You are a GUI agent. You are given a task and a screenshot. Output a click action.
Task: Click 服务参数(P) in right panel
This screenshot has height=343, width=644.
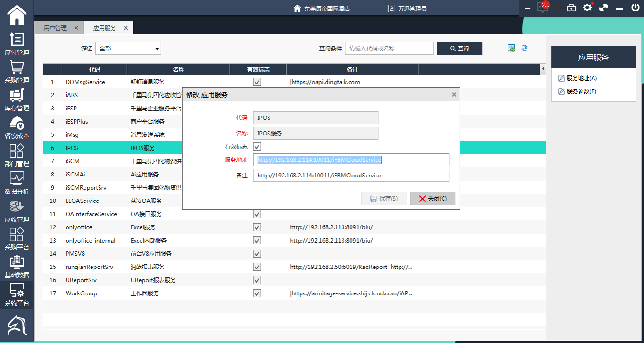tap(581, 92)
